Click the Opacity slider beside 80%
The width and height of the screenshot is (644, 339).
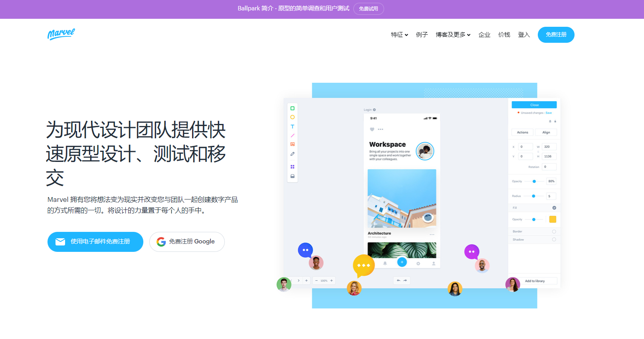534,181
